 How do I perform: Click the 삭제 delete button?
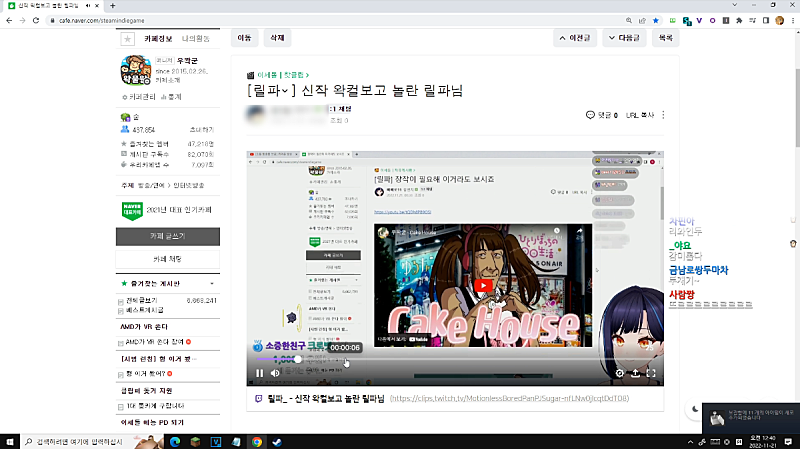tap(277, 38)
